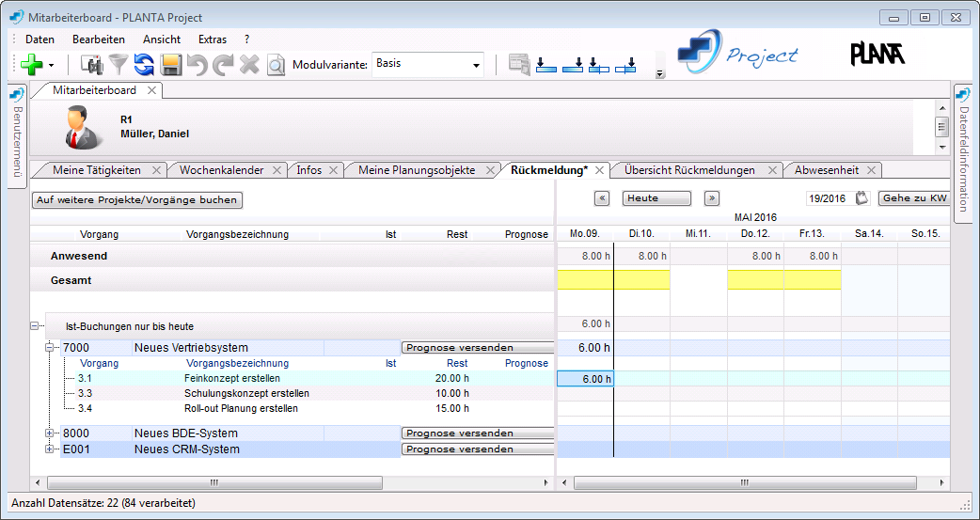
Task: Open the Benutzermenü side panel
Action: point(18,136)
